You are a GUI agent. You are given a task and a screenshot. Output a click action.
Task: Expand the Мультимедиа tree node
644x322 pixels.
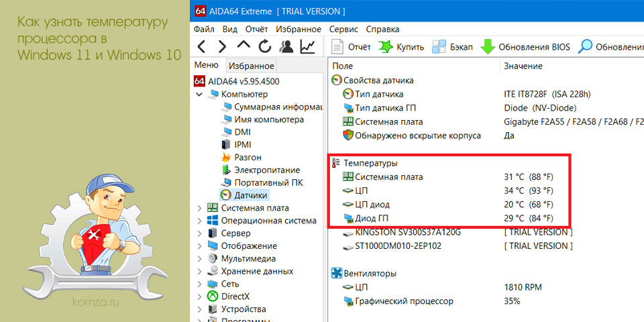199,259
